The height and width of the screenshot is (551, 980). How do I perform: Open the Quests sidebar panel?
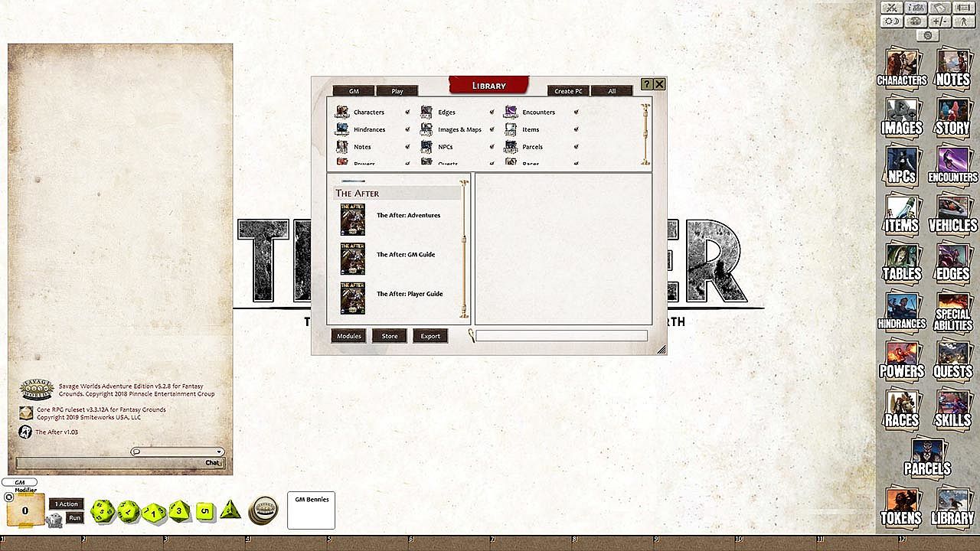point(952,359)
